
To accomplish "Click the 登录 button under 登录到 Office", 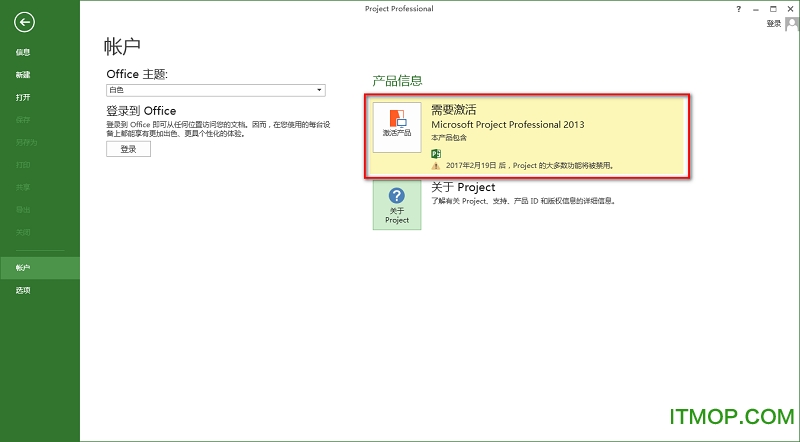I will 129,149.
